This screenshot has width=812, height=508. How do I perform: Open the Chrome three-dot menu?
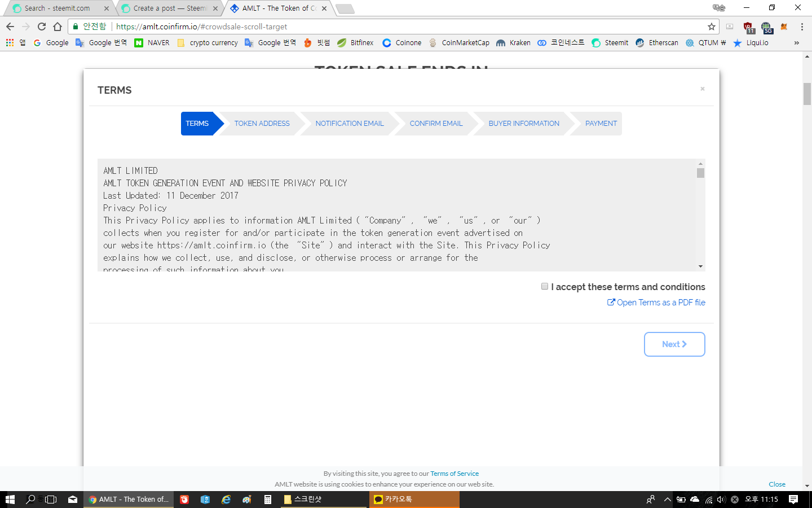coord(802,27)
